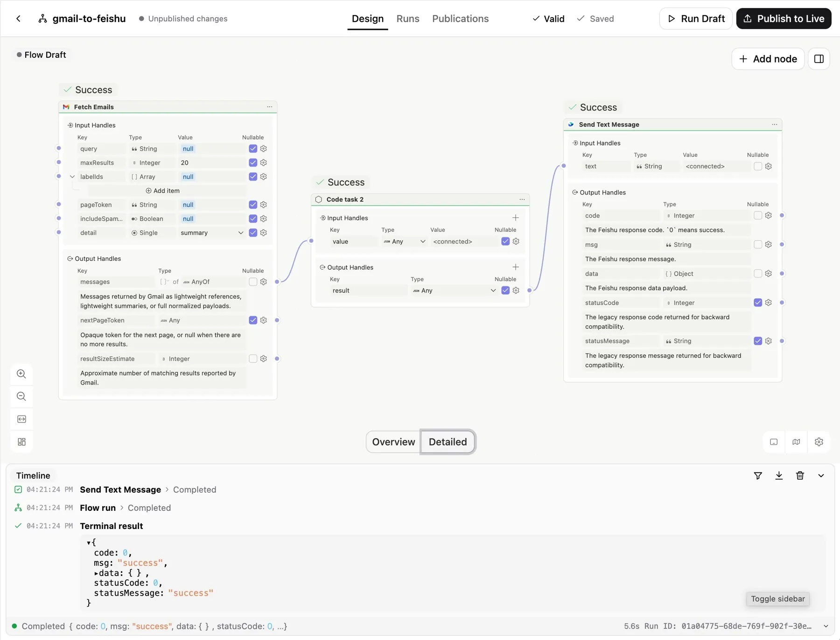Toggle the sidebar panel icon near Add node
This screenshot has width=840, height=640.
pos(819,59)
